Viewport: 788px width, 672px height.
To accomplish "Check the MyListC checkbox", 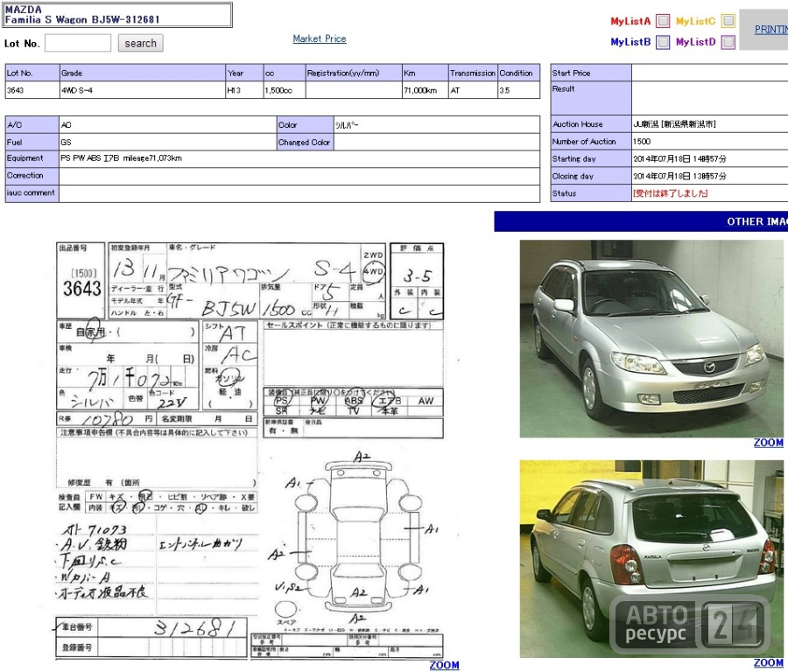I will [728, 21].
